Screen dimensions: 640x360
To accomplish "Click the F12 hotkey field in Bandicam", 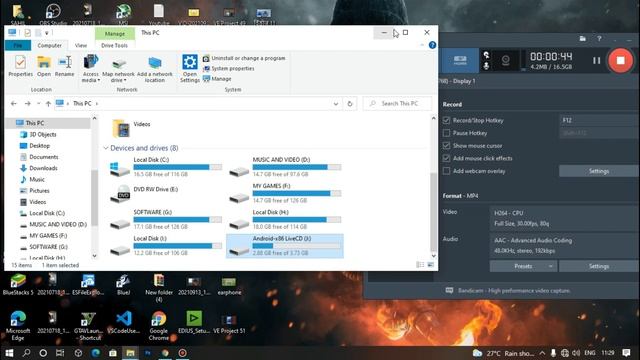I will [x=598, y=120].
